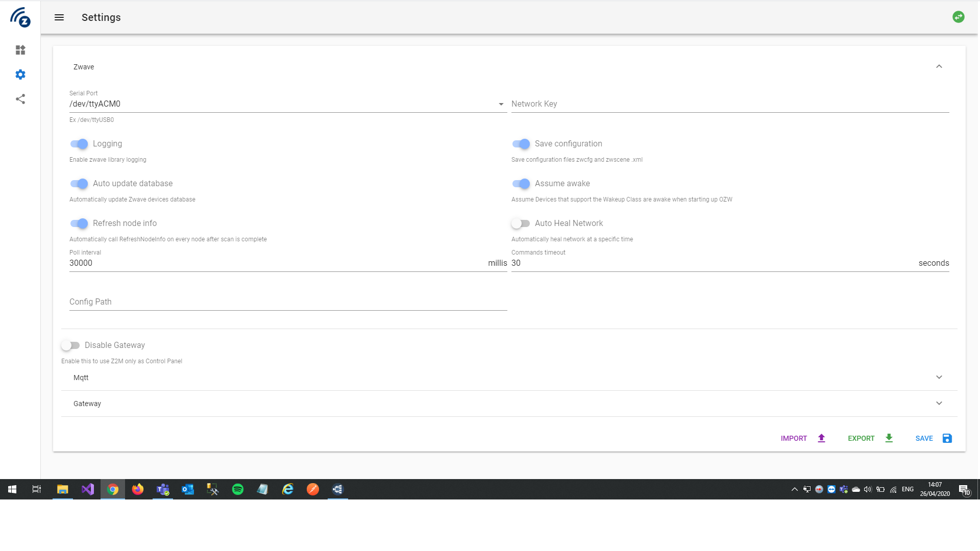Open the Serial Port dropdown
This screenshot has height=551, width=980.
pos(501,104)
